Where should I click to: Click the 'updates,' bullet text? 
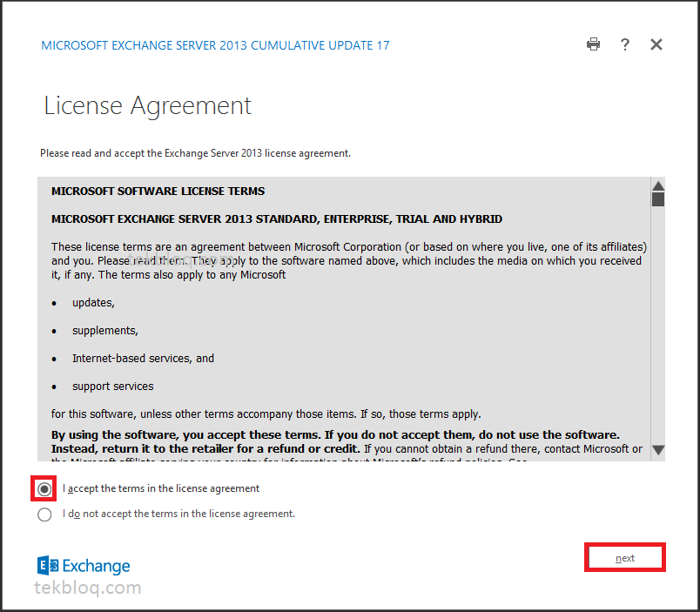tap(93, 303)
